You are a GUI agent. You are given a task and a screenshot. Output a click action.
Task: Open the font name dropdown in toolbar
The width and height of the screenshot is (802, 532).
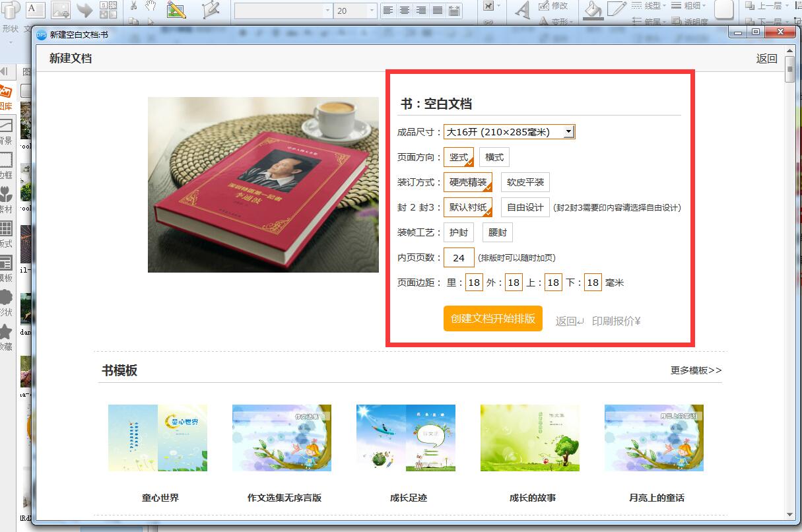click(x=327, y=11)
